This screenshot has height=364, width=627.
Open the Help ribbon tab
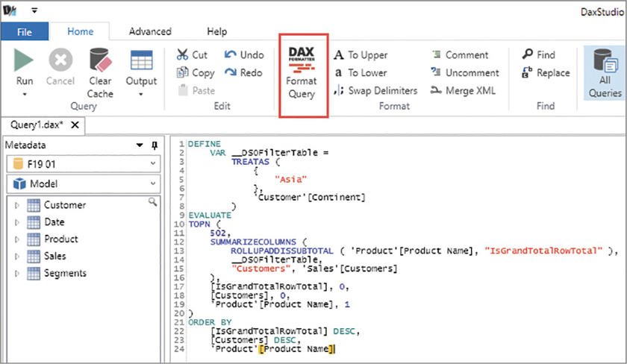pos(216,31)
